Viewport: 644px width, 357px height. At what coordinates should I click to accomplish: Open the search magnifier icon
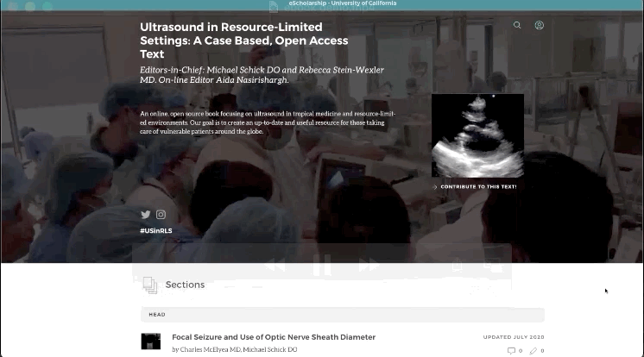(517, 25)
